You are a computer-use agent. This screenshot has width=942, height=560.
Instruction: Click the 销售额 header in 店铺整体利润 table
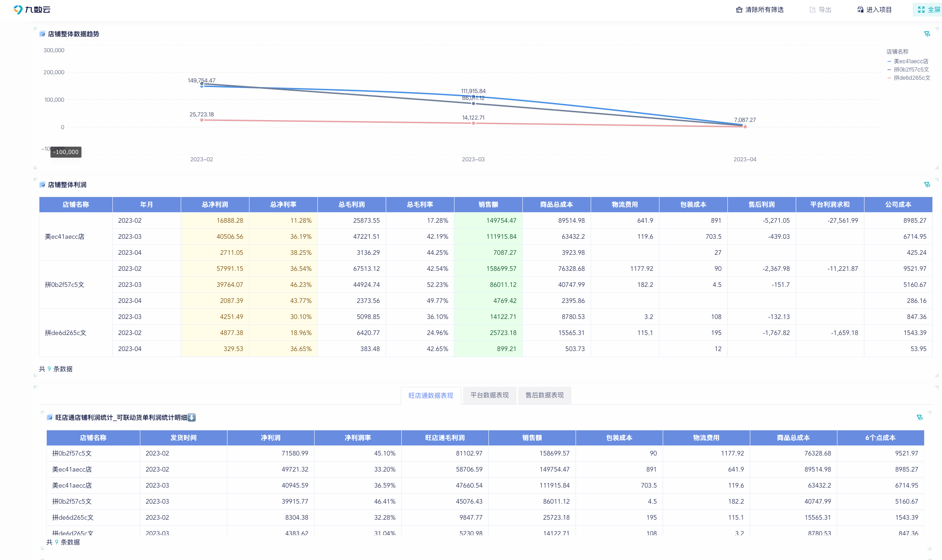click(488, 204)
